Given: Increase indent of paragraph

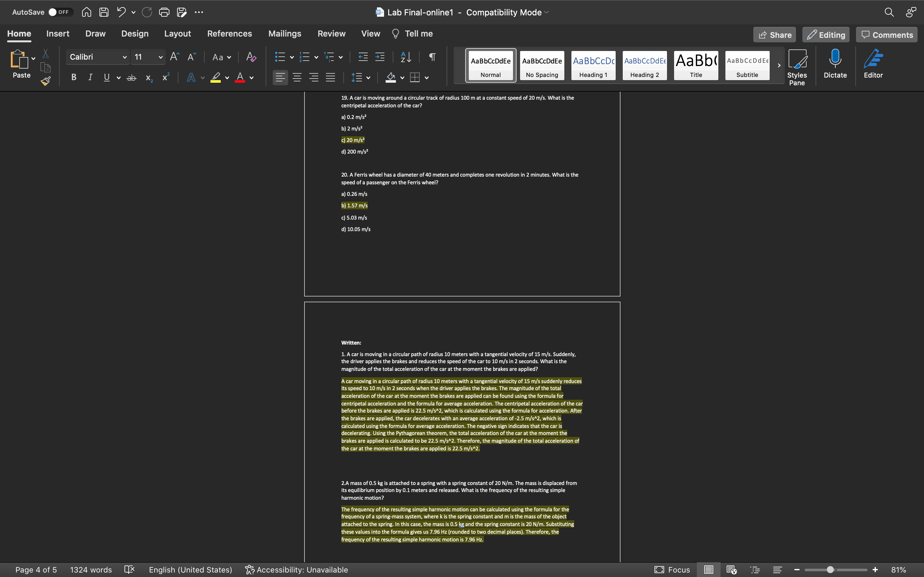Looking at the screenshot, I should (380, 57).
